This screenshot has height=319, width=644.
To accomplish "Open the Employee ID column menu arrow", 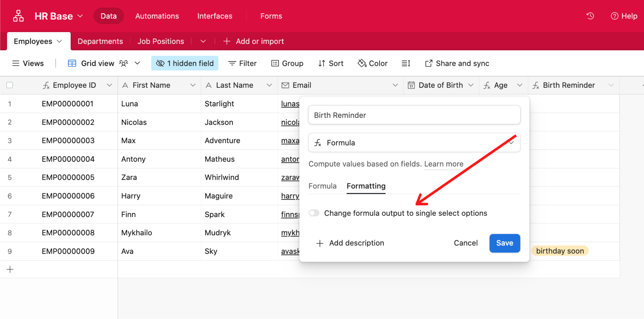I will tap(109, 85).
